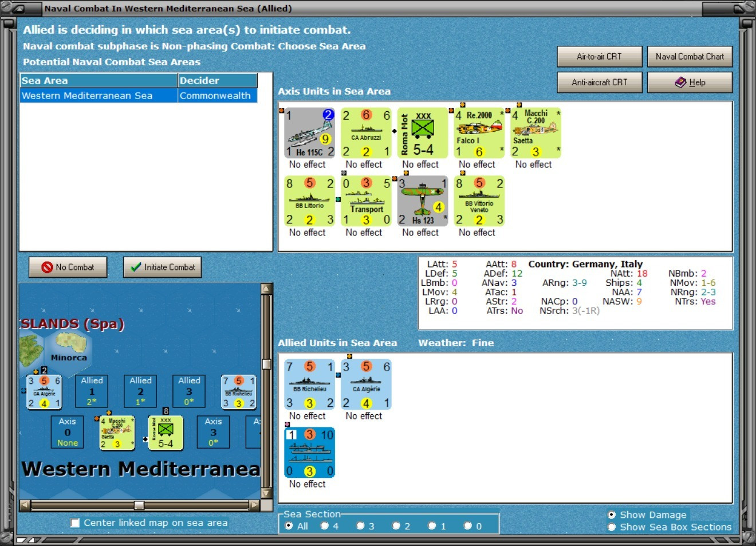This screenshot has width=756, height=546.
Task: Select the Hs 123 aircraft counter
Action: click(x=423, y=201)
